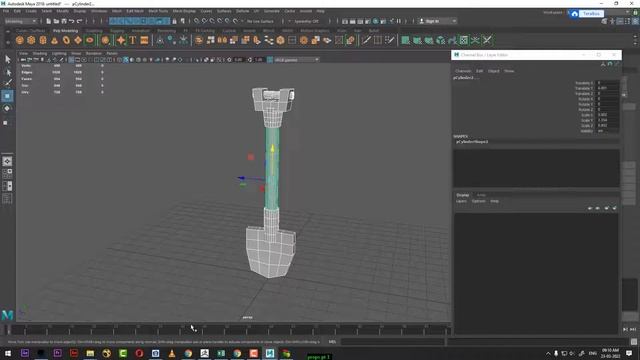Image resolution: width=640 pixels, height=360 pixels.
Task: Toggle the Channel Box sidebar icon
Action: click(x=636, y=21)
